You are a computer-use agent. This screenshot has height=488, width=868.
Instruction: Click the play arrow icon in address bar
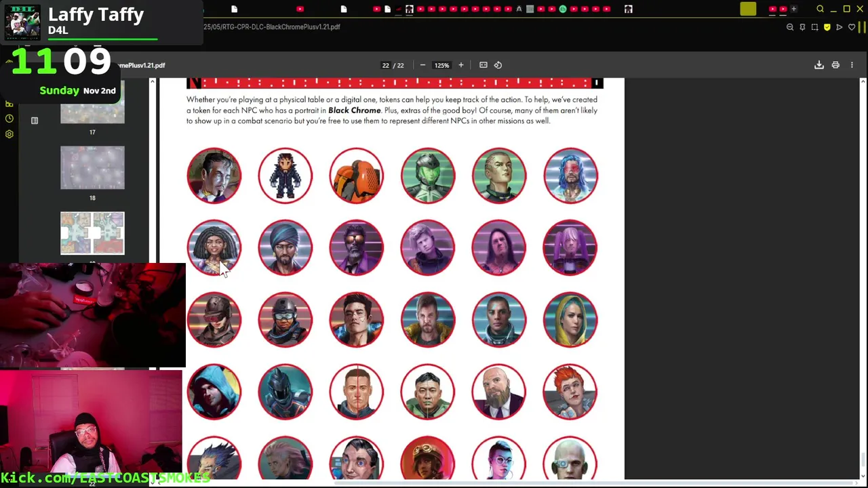(839, 27)
